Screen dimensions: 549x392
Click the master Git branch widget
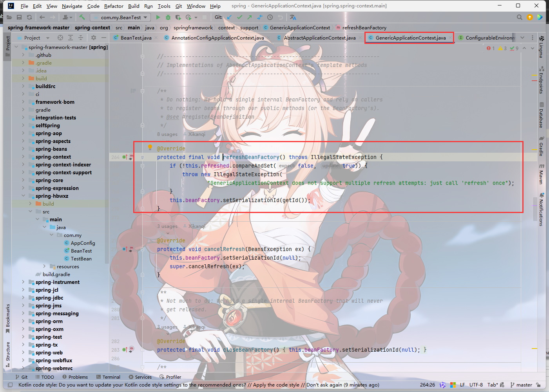coord(521,385)
